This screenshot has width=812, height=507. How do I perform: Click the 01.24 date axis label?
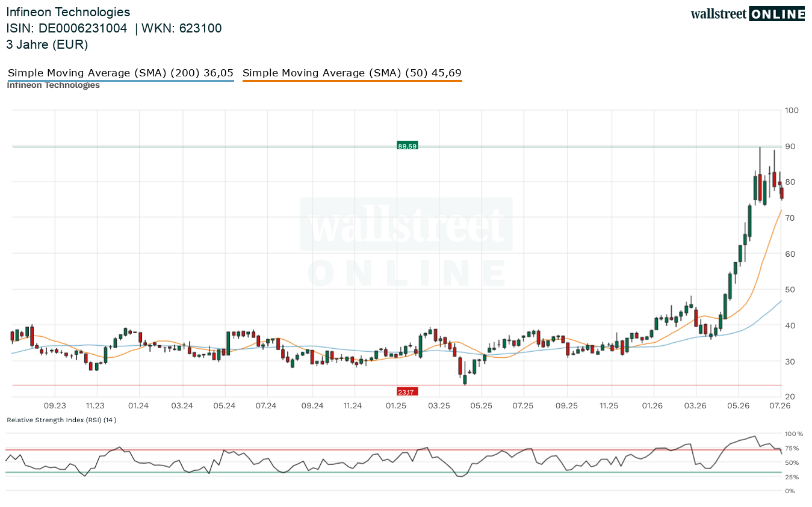pos(138,406)
